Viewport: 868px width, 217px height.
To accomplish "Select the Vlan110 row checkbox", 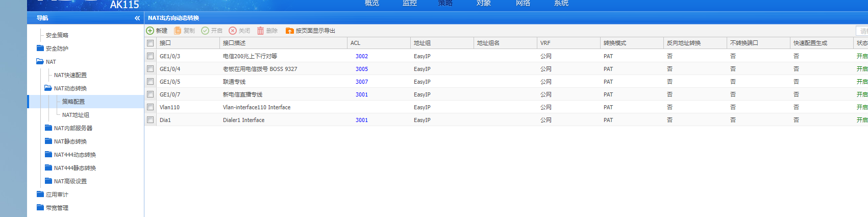I will pos(150,107).
